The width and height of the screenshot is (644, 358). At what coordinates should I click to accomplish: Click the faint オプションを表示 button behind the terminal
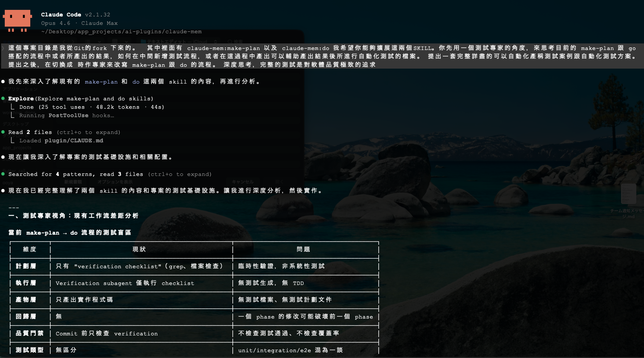(x=115, y=182)
